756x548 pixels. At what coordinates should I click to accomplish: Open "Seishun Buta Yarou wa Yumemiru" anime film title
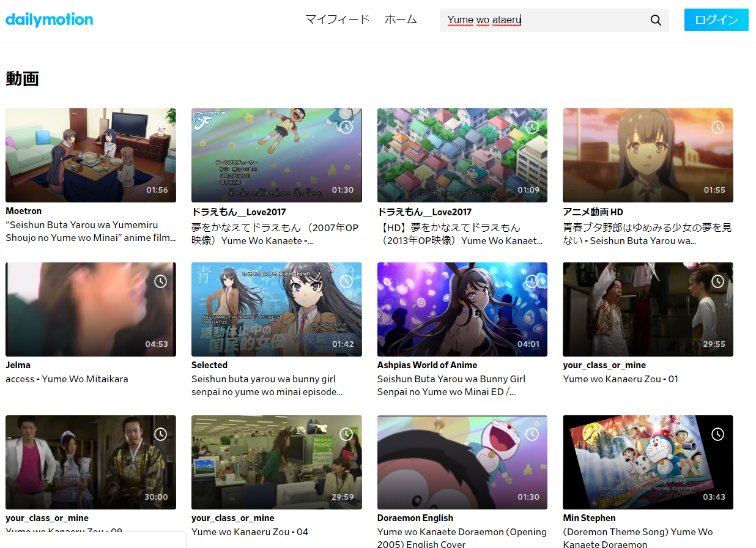(x=91, y=231)
